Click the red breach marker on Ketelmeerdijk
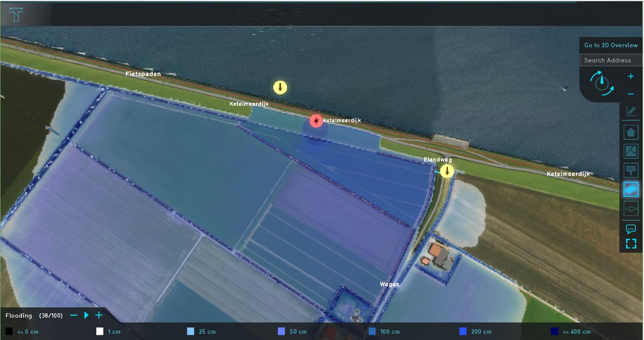This screenshot has height=340, width=644. 316,120
